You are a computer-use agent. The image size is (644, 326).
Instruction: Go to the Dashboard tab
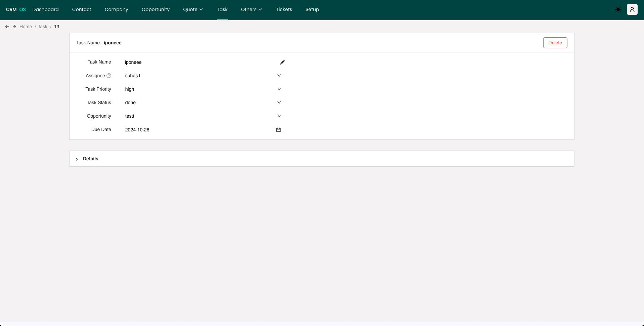(x=45, y=9)
